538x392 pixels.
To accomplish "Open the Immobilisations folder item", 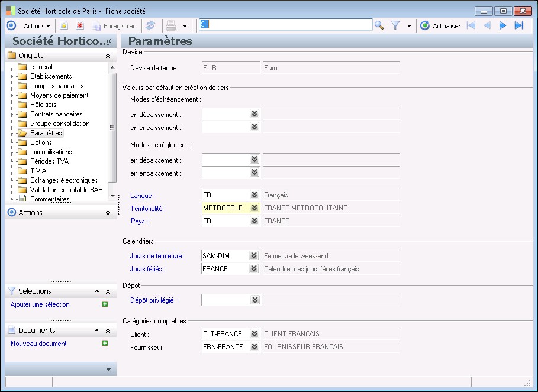I will click(54, 152).
